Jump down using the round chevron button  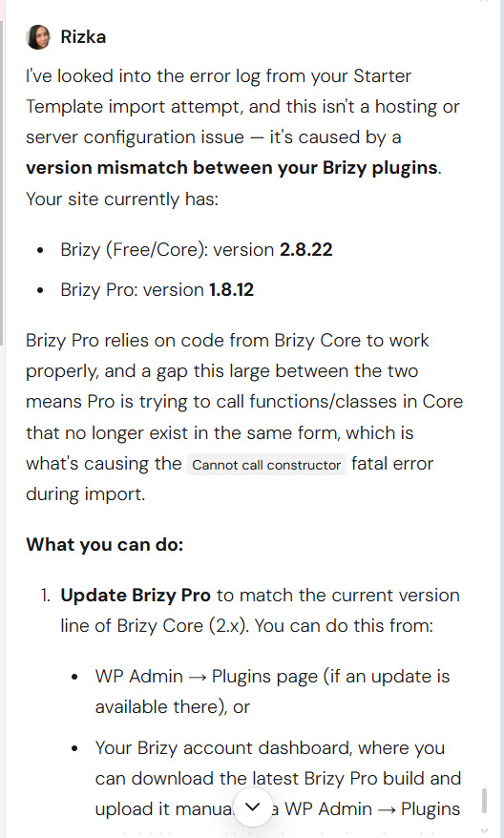pyautogui.click(x=253, y=807)
